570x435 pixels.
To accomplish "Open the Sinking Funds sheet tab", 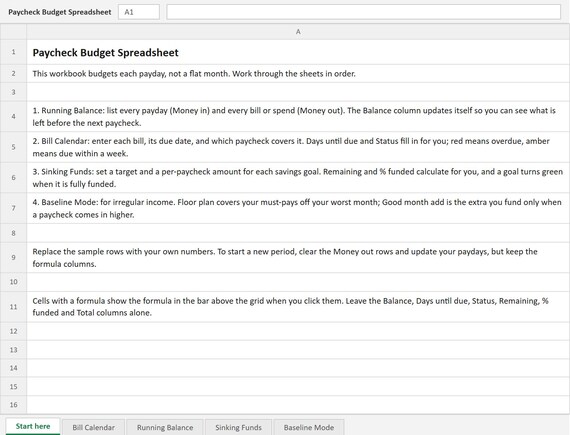I will tap(238, 427).
